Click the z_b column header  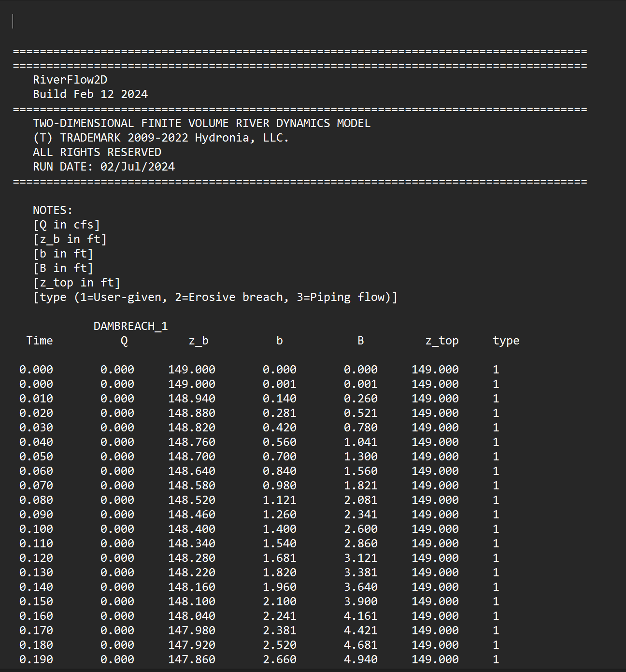199,341
